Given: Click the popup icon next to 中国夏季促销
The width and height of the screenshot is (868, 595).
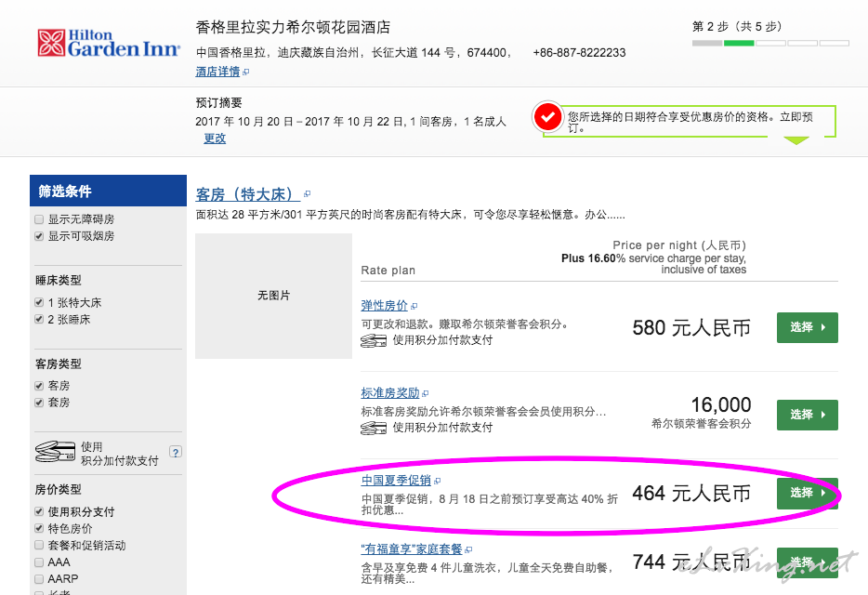Looking at the screenshot, I should (x=438, y=481).
